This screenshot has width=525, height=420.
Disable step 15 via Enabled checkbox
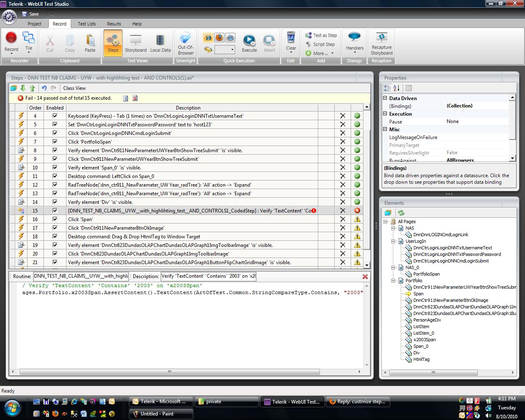(55, 210)
